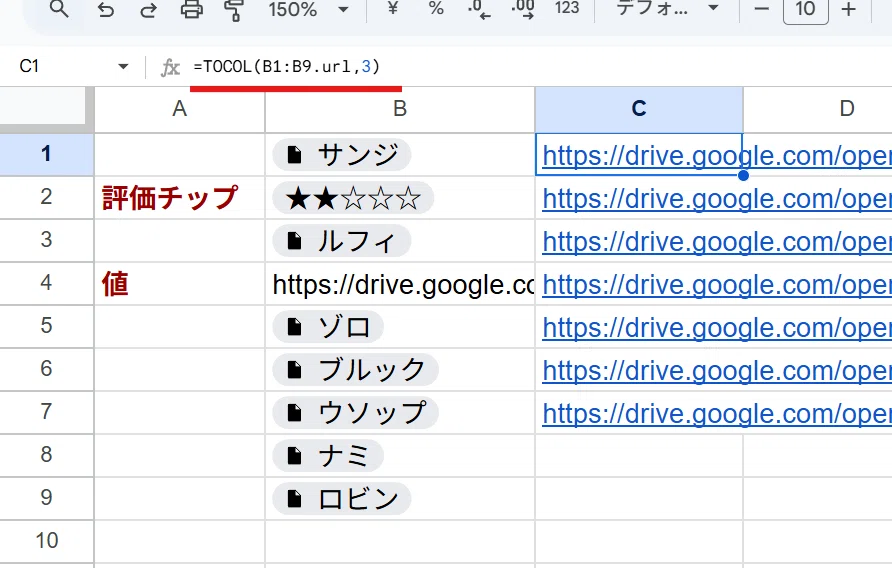Image resolution: width=892 pixels, height=568 pixels.
Task: Click the search menus magnifier icon
Action: tap(59, 9)
